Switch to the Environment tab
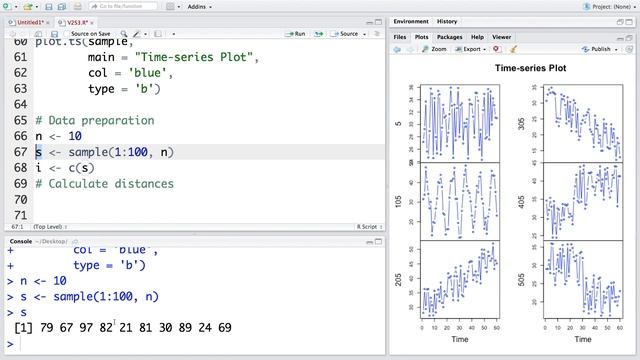640x360 pixels. (411, 21)
